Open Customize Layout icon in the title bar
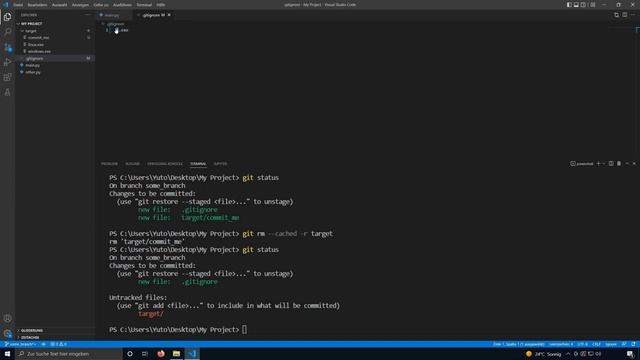The height and width of the screenshot is (360, 640). point(593,4)
